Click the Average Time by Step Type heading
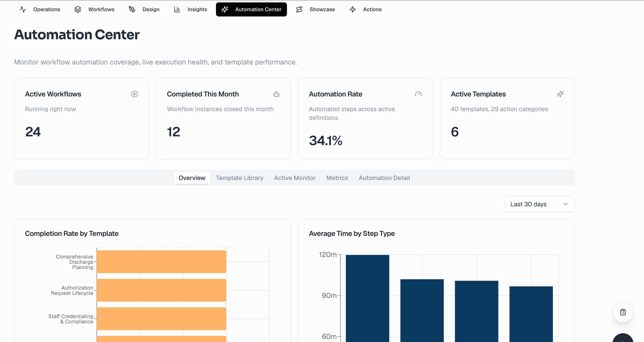The width and height of the screenshot is (644, 342). point(352,233)
